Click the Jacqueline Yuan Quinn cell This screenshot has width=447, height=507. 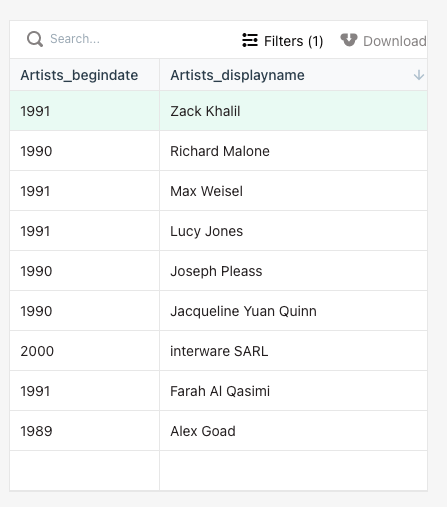coord(293,311)
